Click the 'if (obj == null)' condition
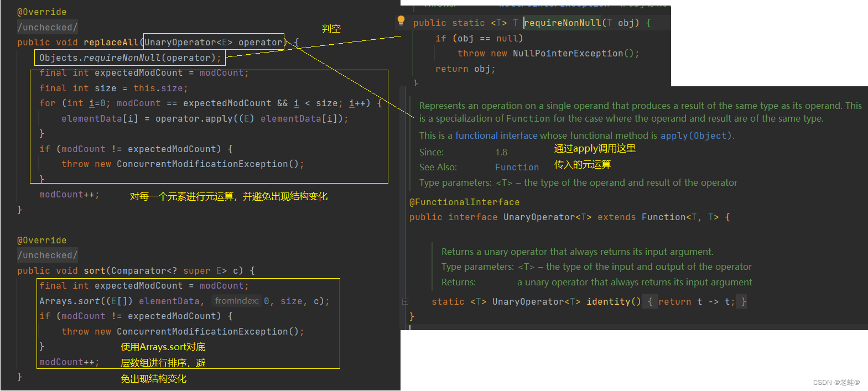This screenshot has width=868, height=391. tap(479, 38)
